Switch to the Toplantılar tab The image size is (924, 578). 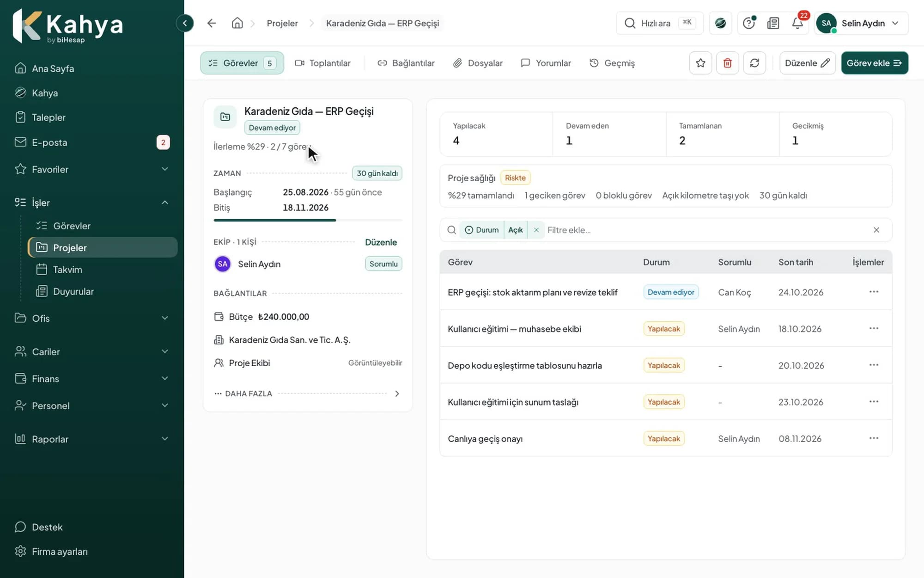click(323, 63)
